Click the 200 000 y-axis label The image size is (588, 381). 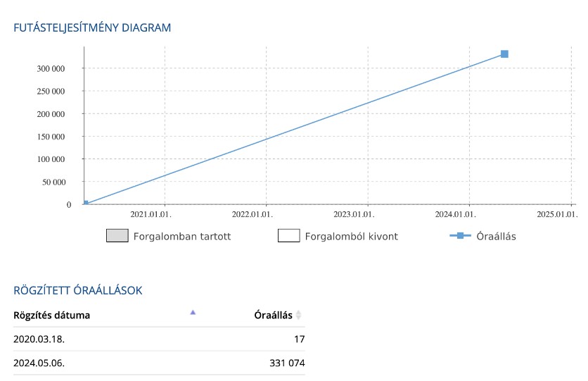point(51,114)
